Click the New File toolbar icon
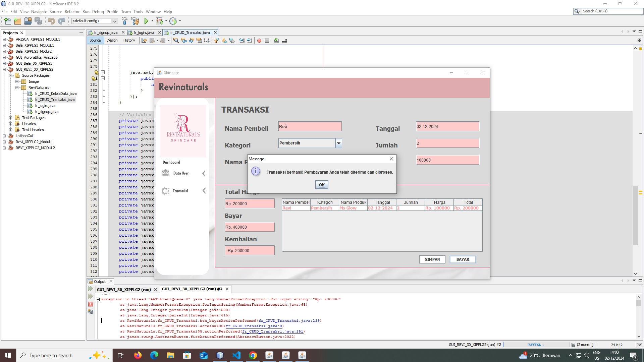The image size is (644, 362). point(7,21)
